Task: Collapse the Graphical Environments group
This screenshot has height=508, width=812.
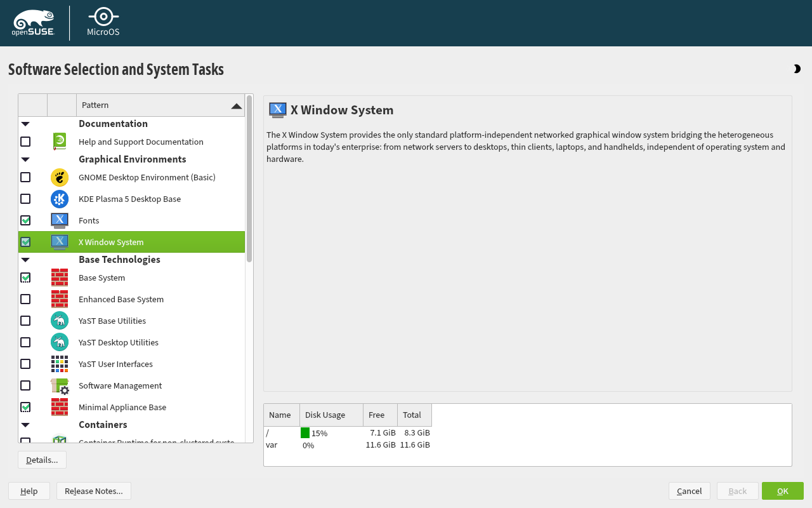Action: [25, 159]
